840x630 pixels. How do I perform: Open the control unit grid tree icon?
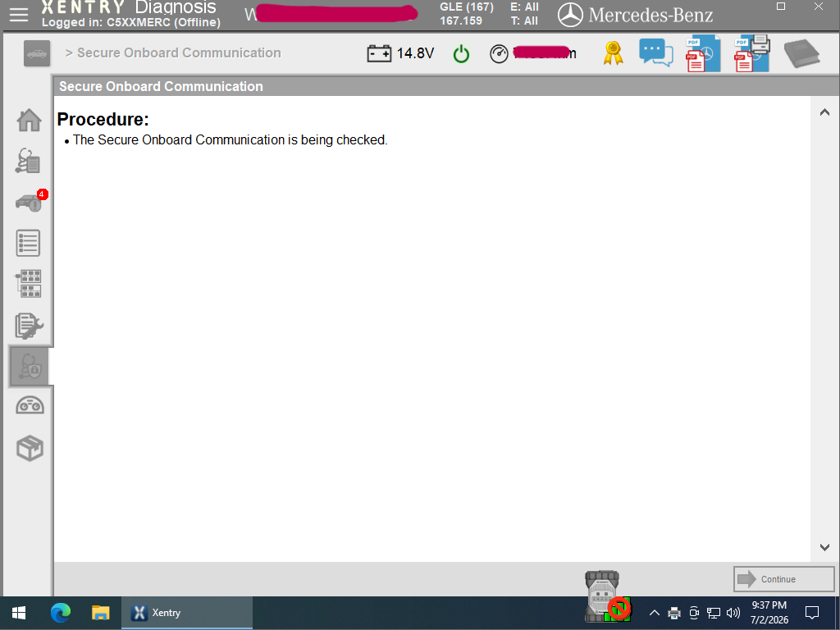29,284
